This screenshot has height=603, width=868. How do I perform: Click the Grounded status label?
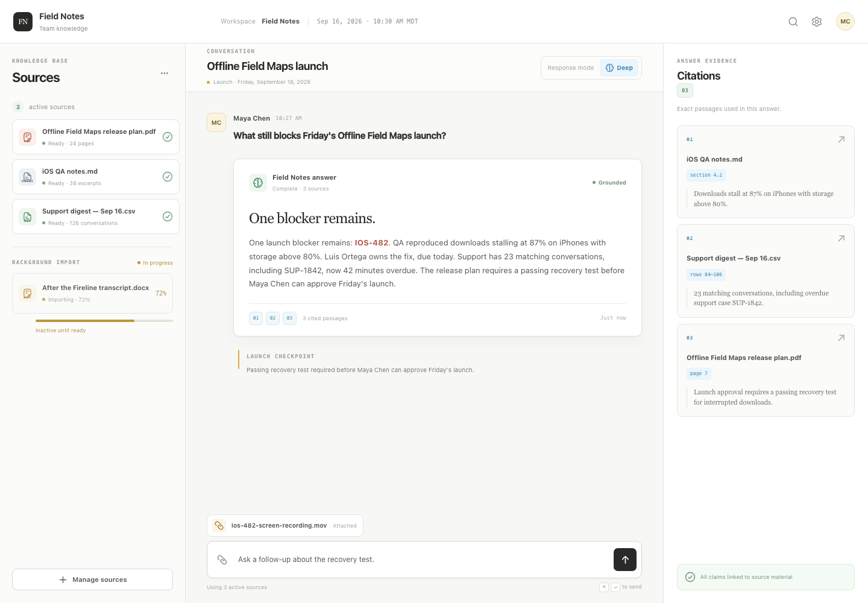609,183
